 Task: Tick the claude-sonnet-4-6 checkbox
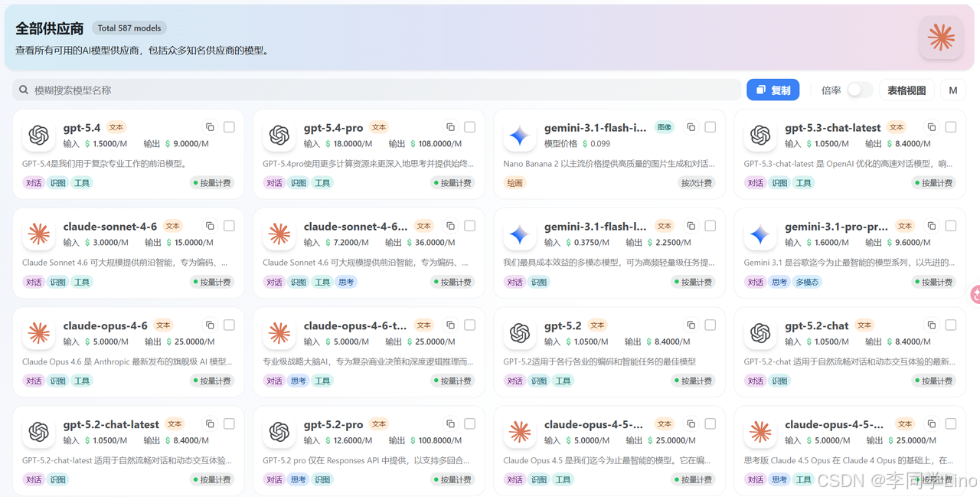pos(229,226)
